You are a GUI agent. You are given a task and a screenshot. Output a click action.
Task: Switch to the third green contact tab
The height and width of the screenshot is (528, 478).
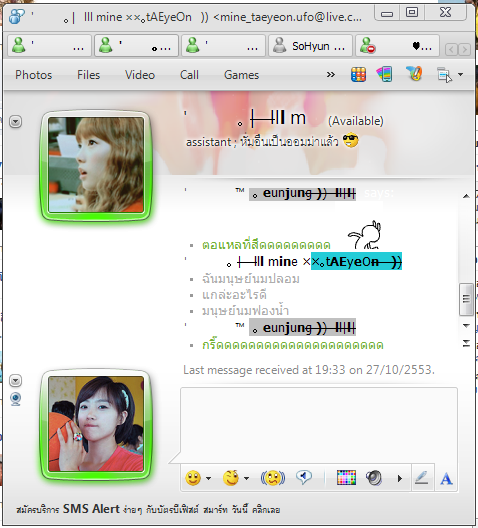[x=224, y=45]
